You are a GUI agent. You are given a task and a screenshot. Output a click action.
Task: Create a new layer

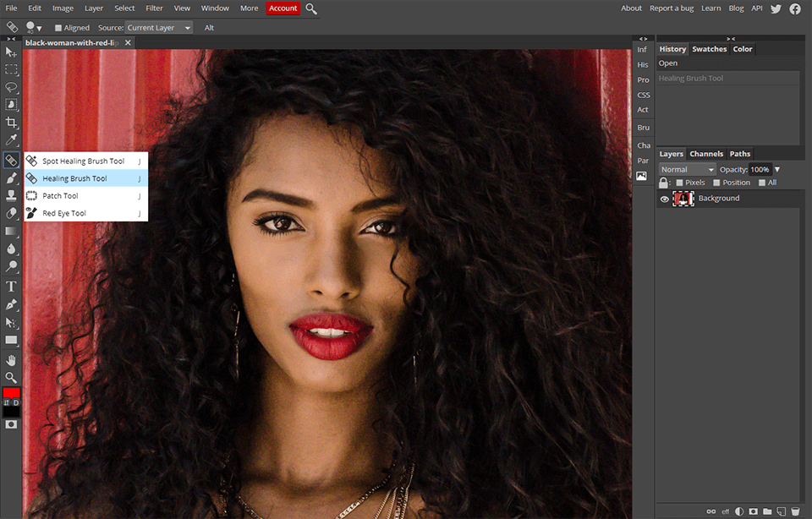click(782, 511)
